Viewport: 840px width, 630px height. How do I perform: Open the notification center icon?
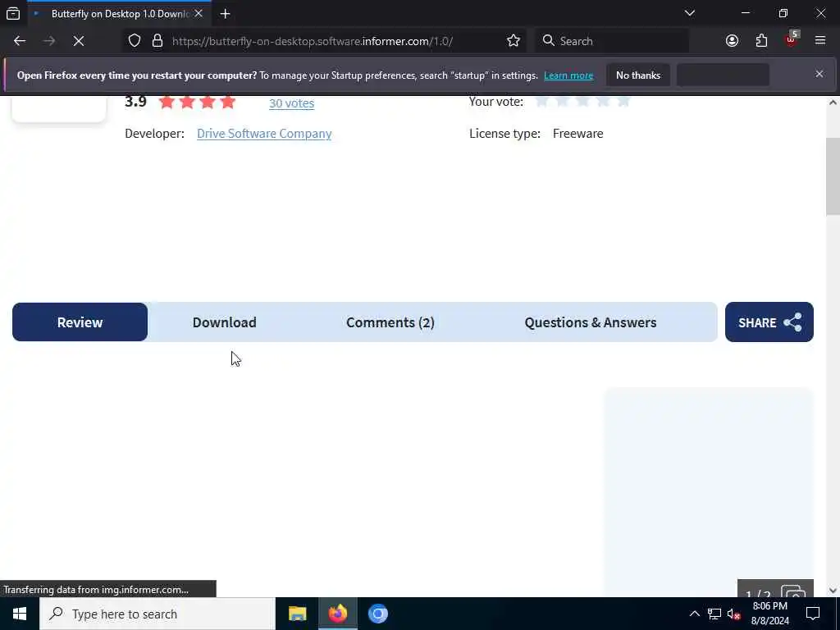point(813,614)
